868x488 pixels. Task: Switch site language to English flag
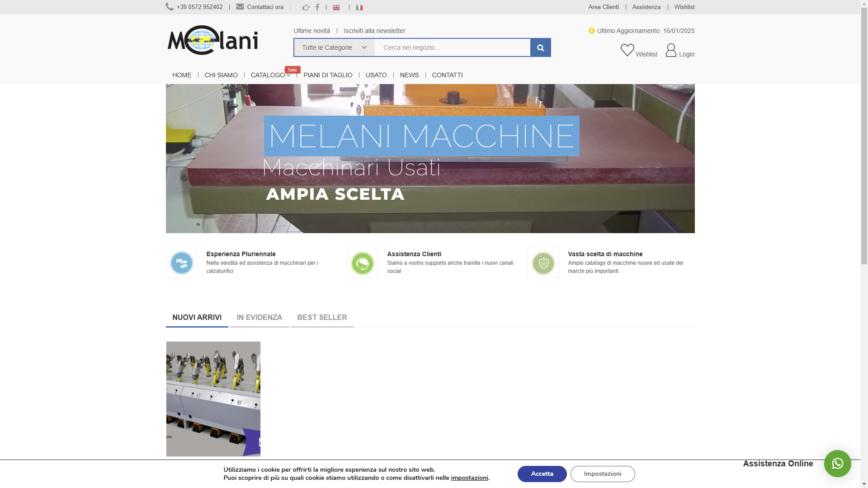[x=336, y=7]
